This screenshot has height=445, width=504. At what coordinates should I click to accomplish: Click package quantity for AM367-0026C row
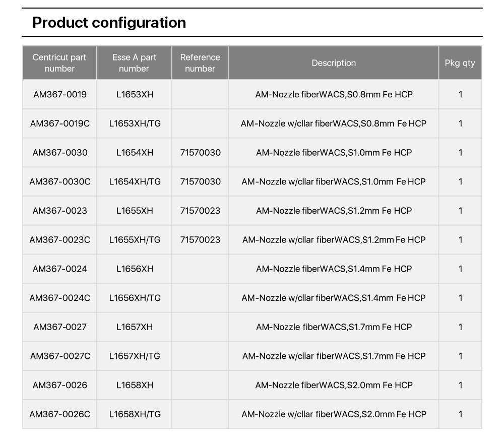pos(460,414)
